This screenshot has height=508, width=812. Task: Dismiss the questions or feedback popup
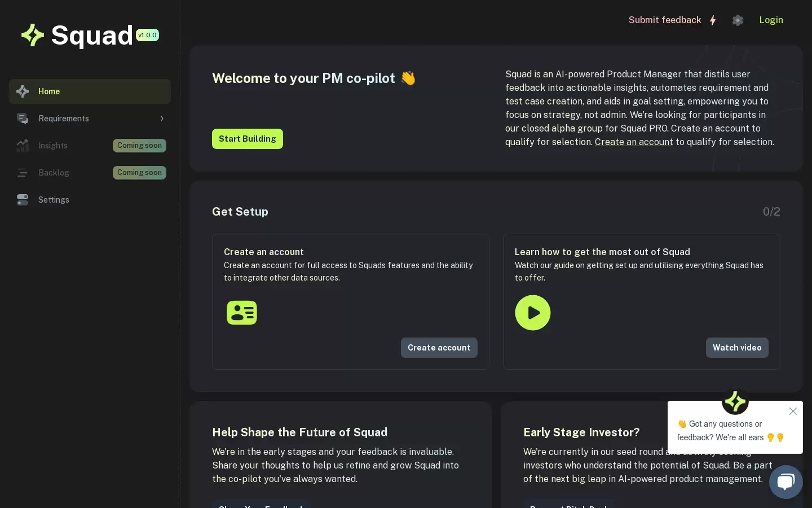[793, 411]
